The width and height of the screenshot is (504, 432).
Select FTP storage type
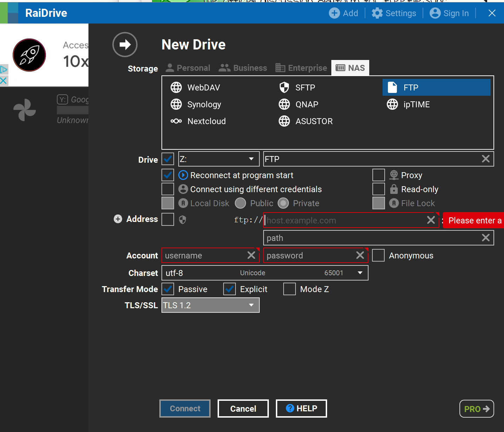coord(436,87)
